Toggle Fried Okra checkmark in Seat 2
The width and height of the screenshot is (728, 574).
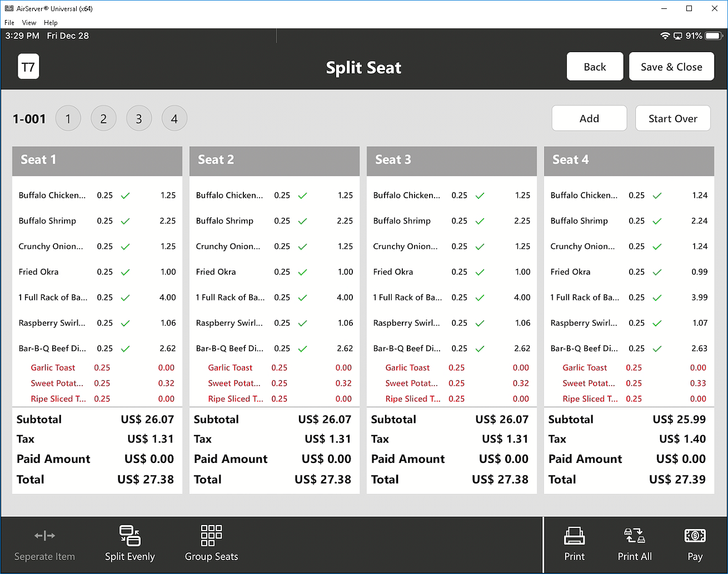(x=303, y=272)
